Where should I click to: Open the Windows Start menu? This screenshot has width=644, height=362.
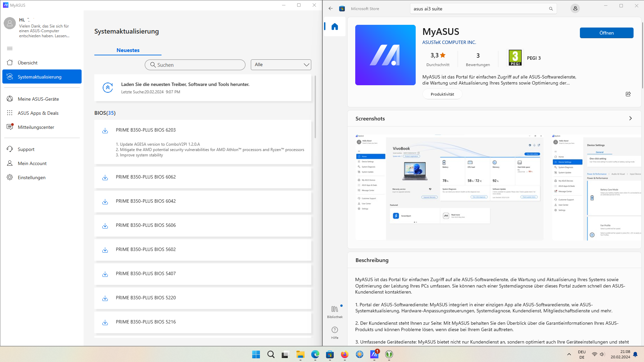tap(256, 354)
